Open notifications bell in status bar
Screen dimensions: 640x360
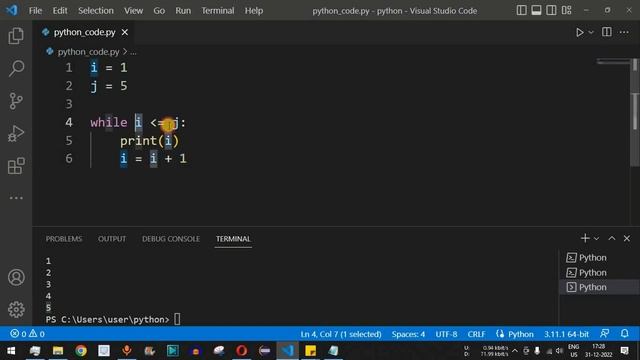[624, 334]
